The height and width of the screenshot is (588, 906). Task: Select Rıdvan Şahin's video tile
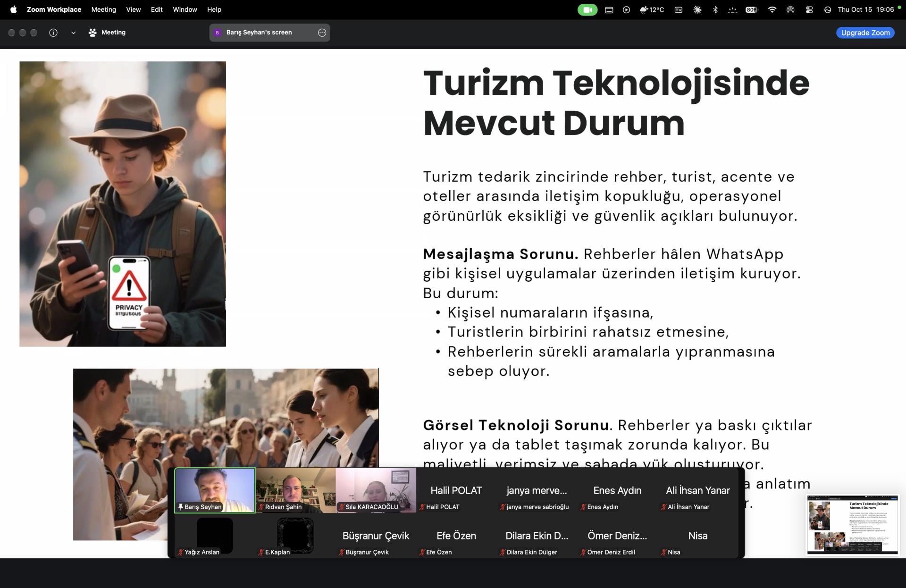click(295, 490)
